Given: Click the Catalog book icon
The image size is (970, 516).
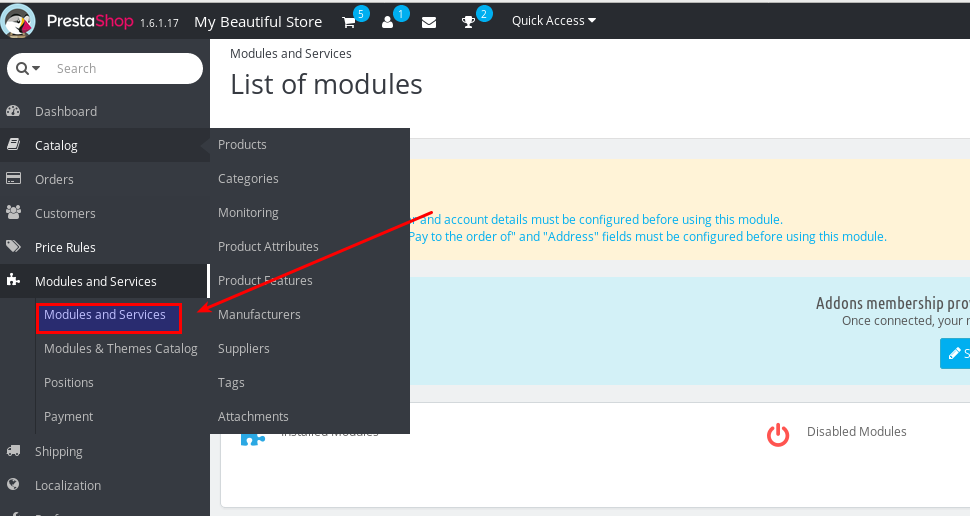Looking at the screenshot, I should pyautogui.click(x=13, y=145).
